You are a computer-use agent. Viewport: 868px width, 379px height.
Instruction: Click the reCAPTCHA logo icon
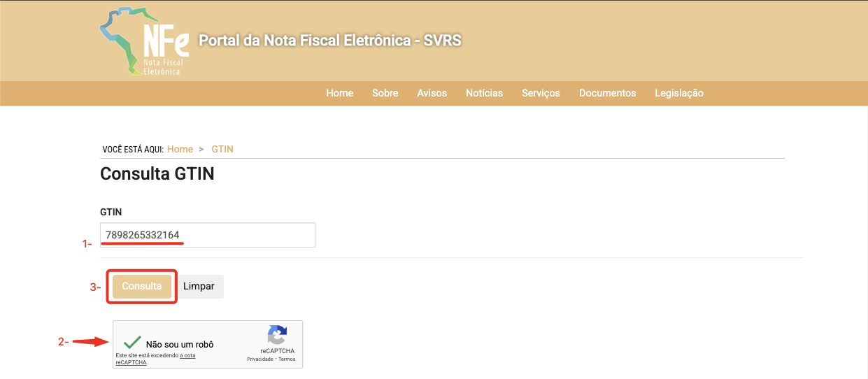tap(278, 334)
